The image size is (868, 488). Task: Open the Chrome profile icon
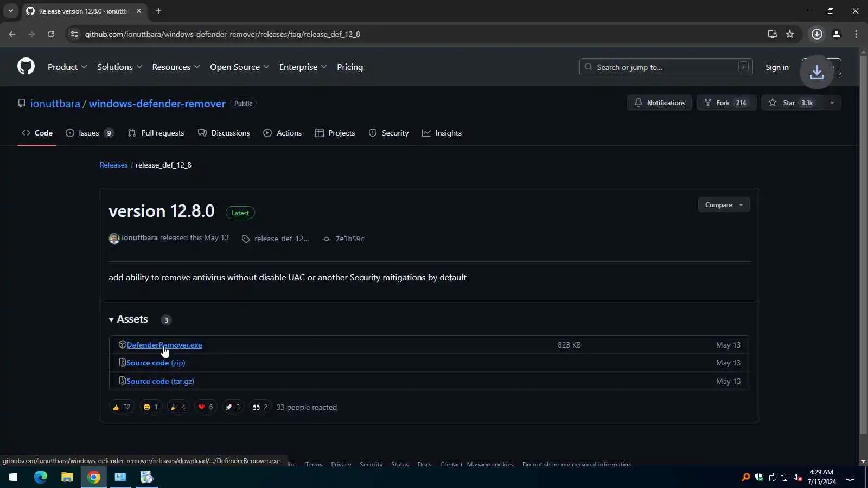[837, 34]
